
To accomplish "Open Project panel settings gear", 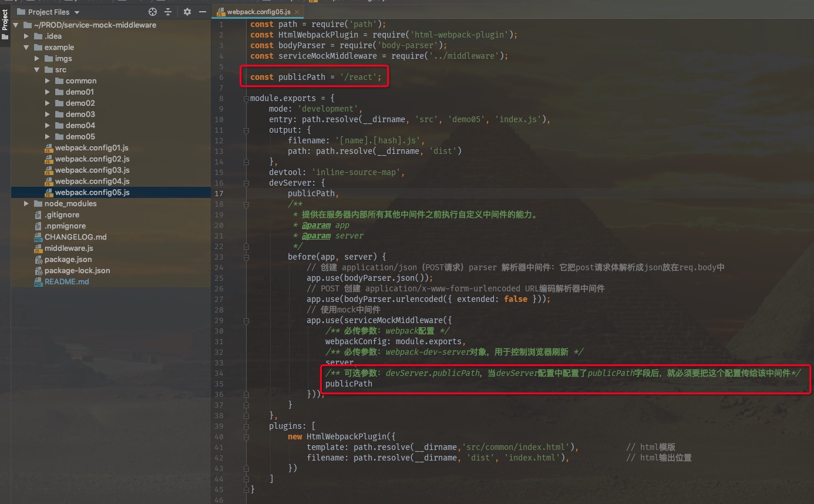I will click(187, 12).
